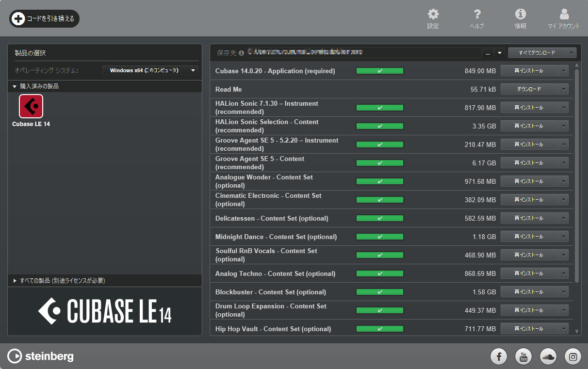
Task: Open dropdown arrow for Cubase 14.0.20 Application row
Action: pos(563,71)
